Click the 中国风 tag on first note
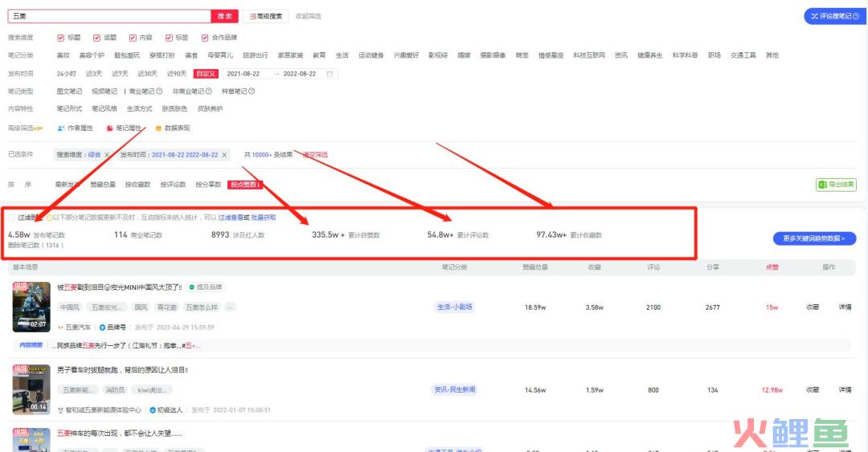Image resolution: width=868 pixels, height=452 pixels. tap(70, 307)
